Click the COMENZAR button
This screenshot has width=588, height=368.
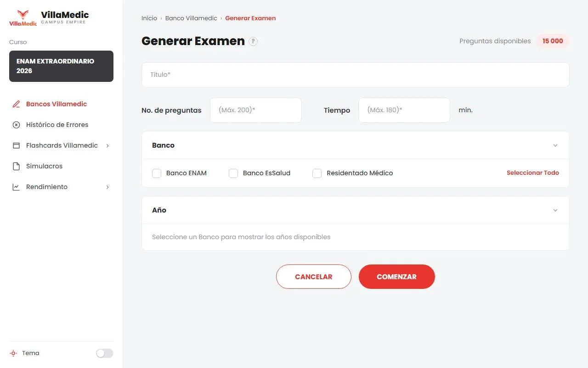pyautogui.click(x=397, y=276)
